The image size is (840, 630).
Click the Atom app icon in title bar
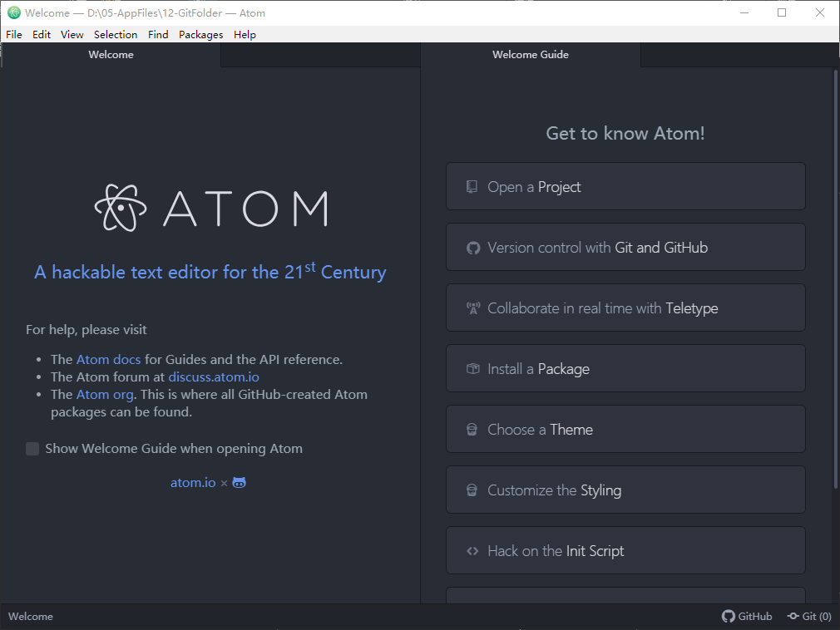pos(14,12)
